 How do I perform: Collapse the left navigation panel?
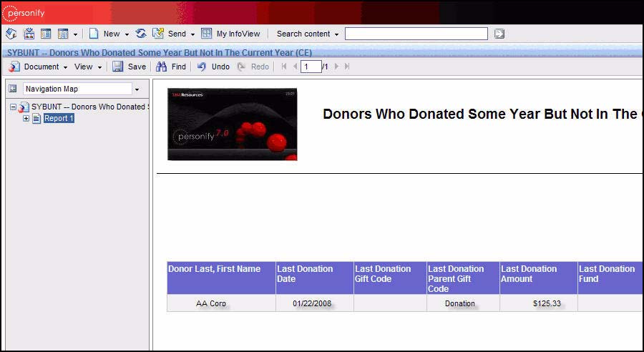[x=13, y=88]
